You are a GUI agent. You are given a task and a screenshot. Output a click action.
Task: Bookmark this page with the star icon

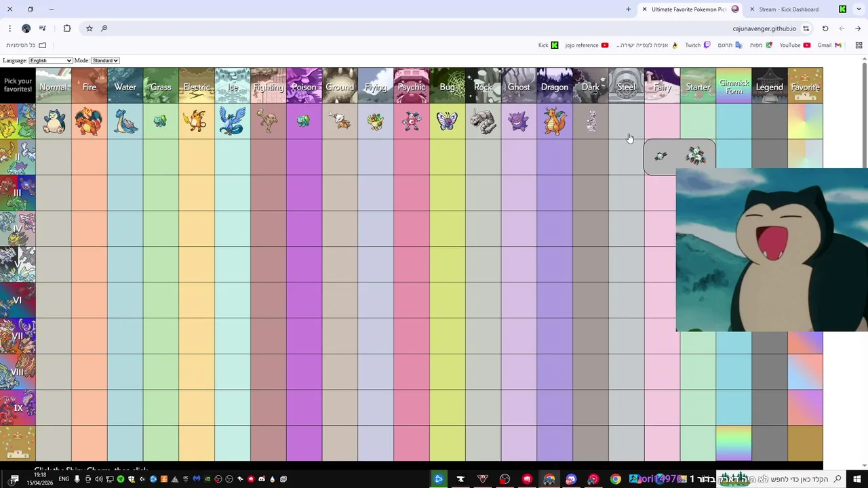(x=89, y=28)
